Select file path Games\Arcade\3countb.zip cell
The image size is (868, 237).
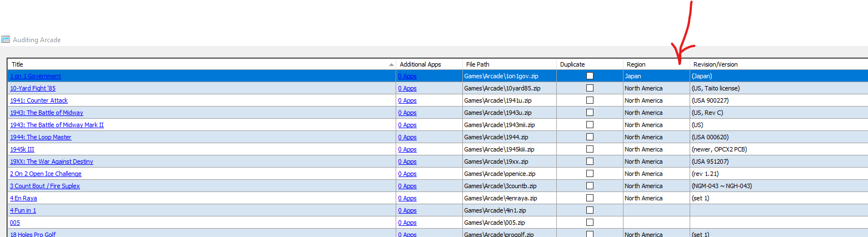point(510,186)
